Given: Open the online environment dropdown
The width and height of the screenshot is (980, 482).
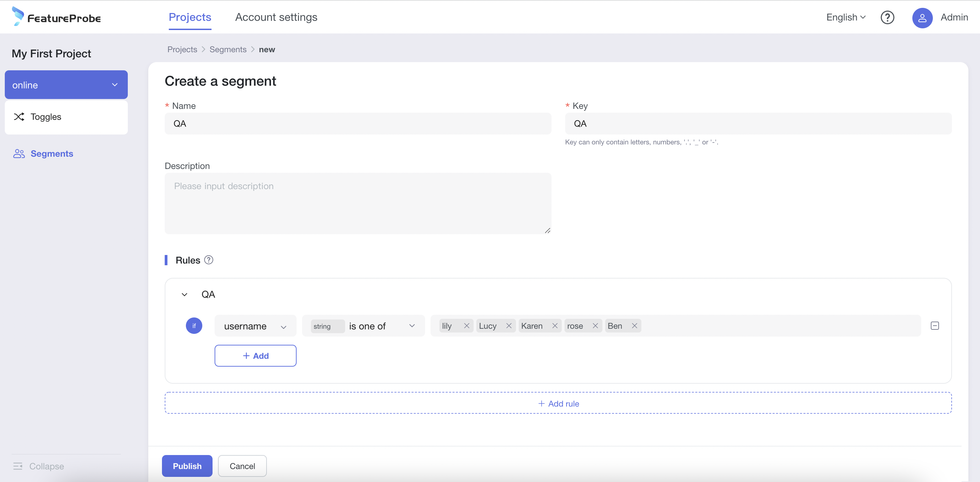Looking at the screenshot, I should pyautogui.click(x=66, y=85).
